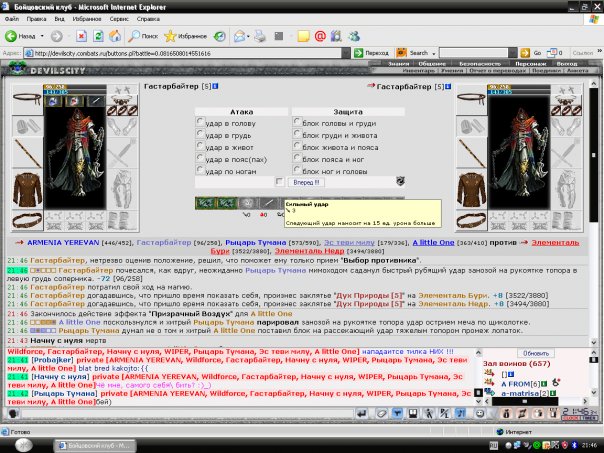Image resolution: width=604 pixels, height=453 pixels.
Task: Click the taskbar Бойцовский клуб window button
Action: 94,446
